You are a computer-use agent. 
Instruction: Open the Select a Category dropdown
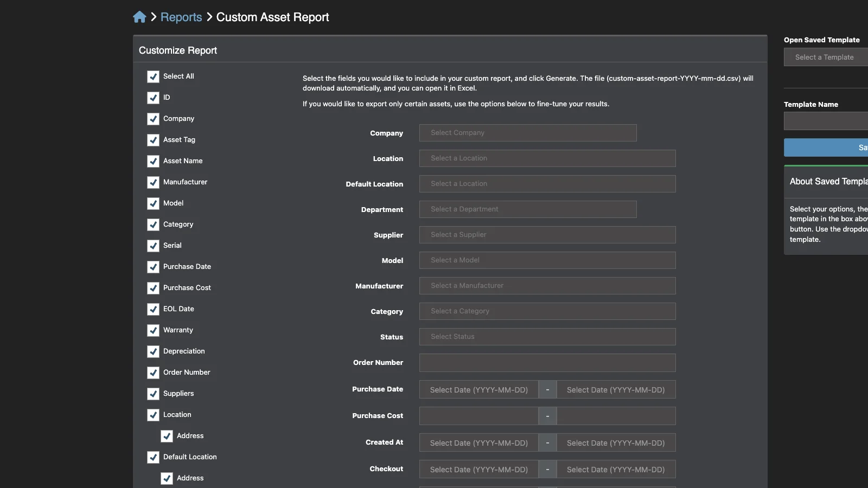point(547,311)
